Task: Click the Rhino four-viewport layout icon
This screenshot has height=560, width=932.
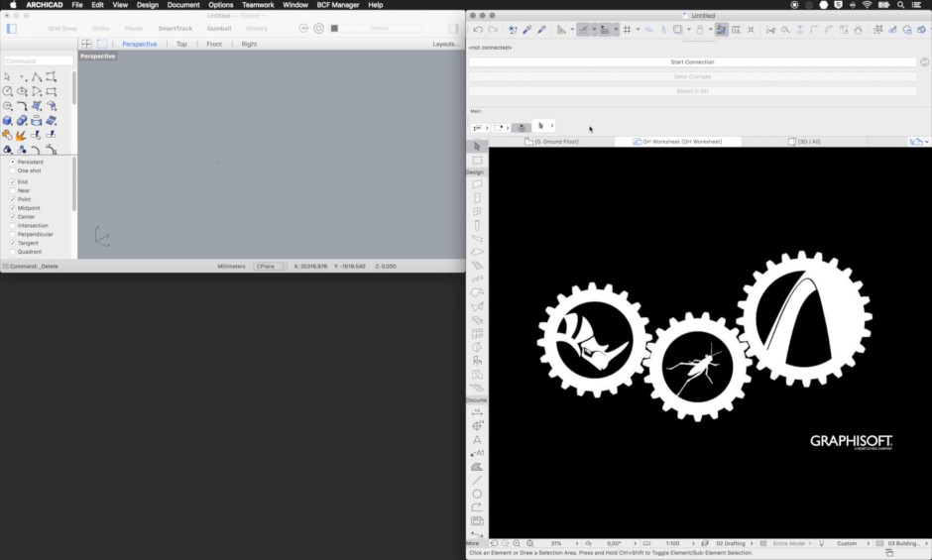Action: [86, 44]
